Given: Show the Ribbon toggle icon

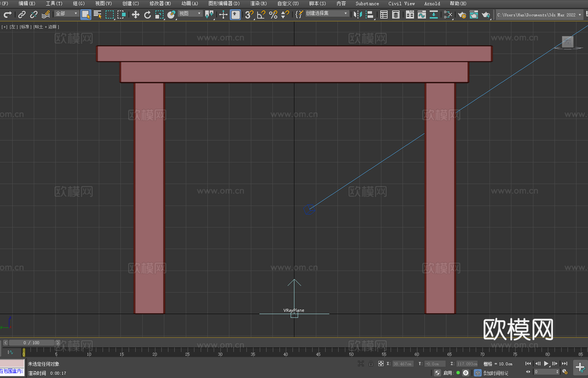Looking at the screenshot, I should pos(410,14).
